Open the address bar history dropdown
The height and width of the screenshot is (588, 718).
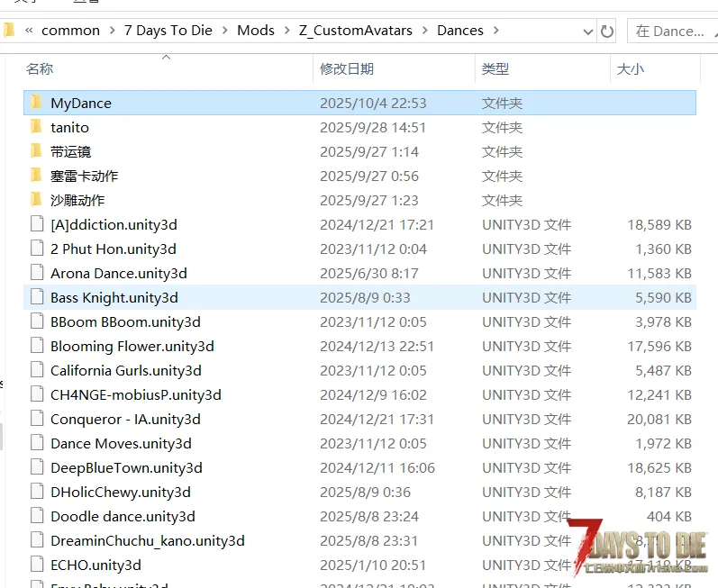tap(587, 31)
